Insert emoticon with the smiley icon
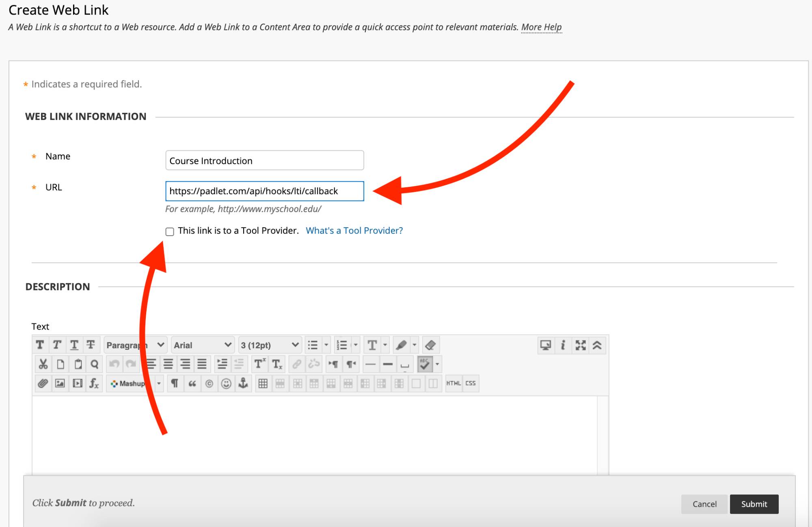812x527 pixels. (226, 384)
